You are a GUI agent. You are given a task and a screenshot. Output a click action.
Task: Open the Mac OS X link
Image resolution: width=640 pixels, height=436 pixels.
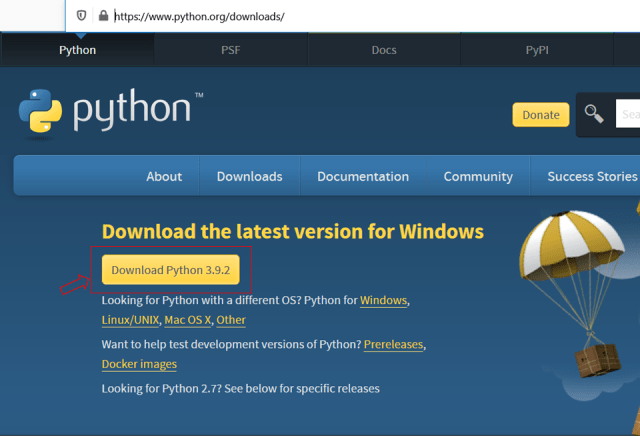tap(187, 320)
